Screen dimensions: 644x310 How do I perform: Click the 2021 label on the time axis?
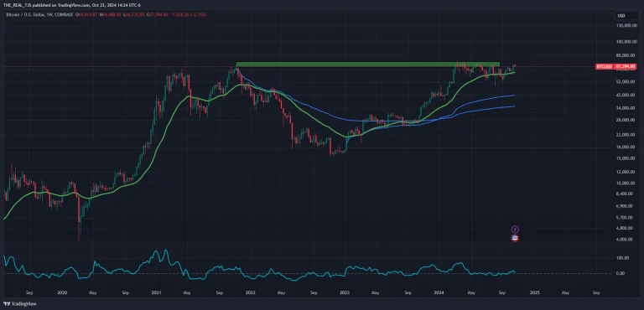(x=156, y=292)
